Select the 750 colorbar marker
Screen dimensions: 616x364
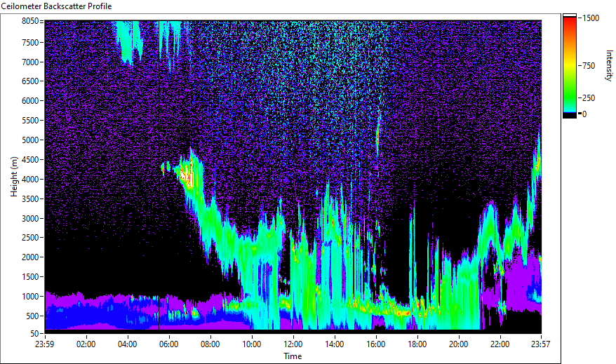(x=589, y=66)
